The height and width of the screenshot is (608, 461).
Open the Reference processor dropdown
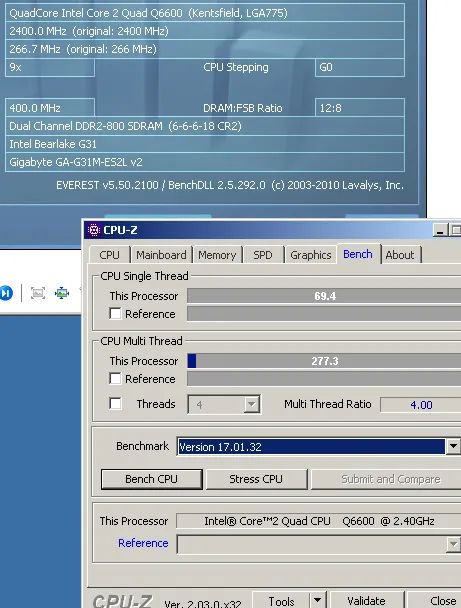(x=453, y=544)
